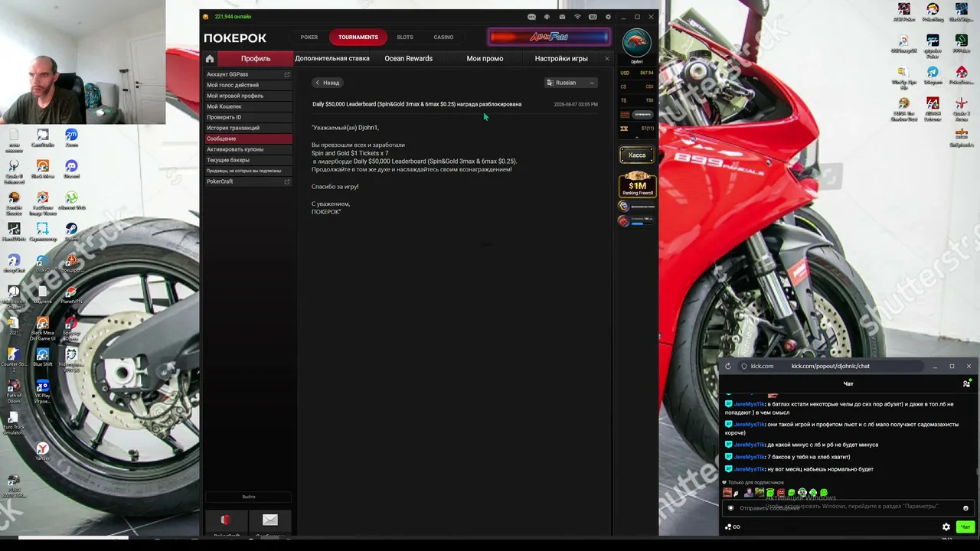Open the Djohn1 player avatar
Screen dimensions: 980x551
[x=636, y=43]
